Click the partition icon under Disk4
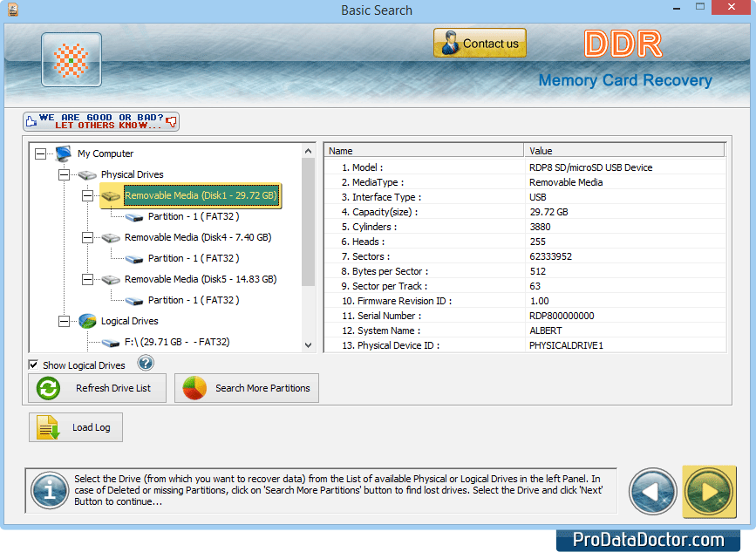756x552 pixels. pos(134,259)
